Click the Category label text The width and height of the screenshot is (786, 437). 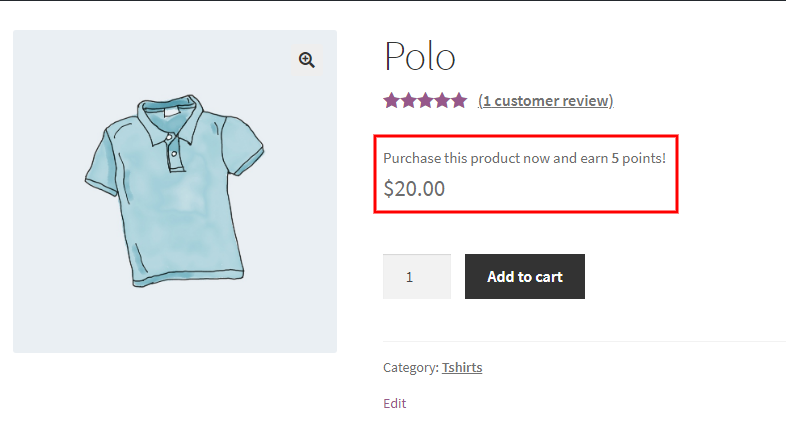410,367
